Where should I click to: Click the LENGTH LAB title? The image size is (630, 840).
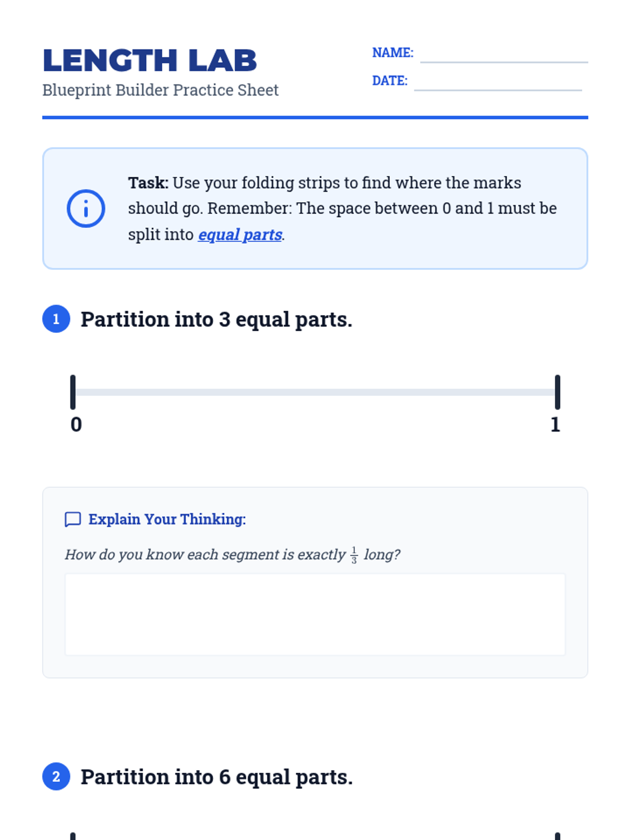(150, 60)
